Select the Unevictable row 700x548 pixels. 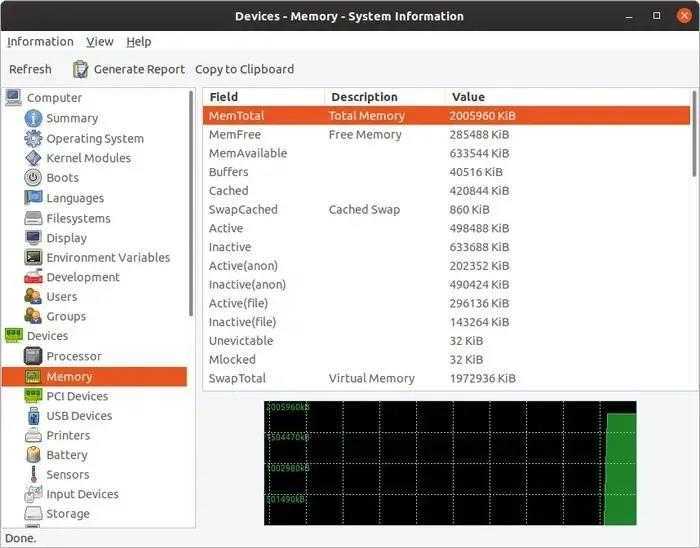click(446, 340)
